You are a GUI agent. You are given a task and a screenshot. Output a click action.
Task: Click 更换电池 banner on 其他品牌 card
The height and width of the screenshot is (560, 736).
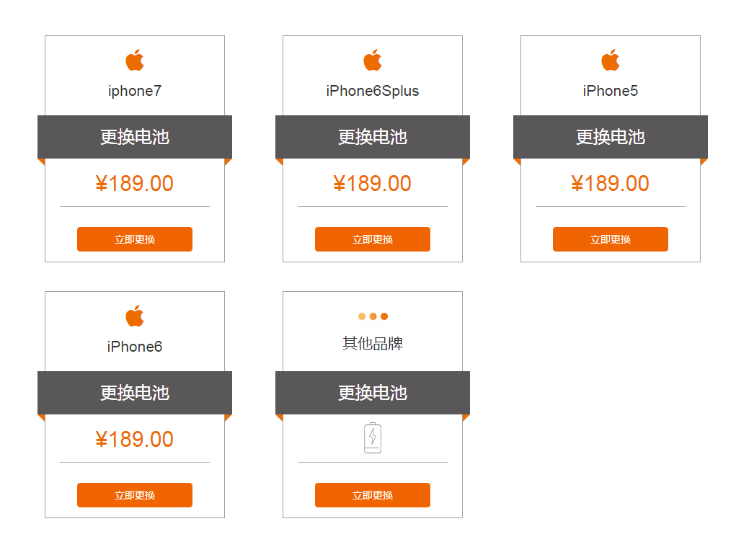(373, 393)
